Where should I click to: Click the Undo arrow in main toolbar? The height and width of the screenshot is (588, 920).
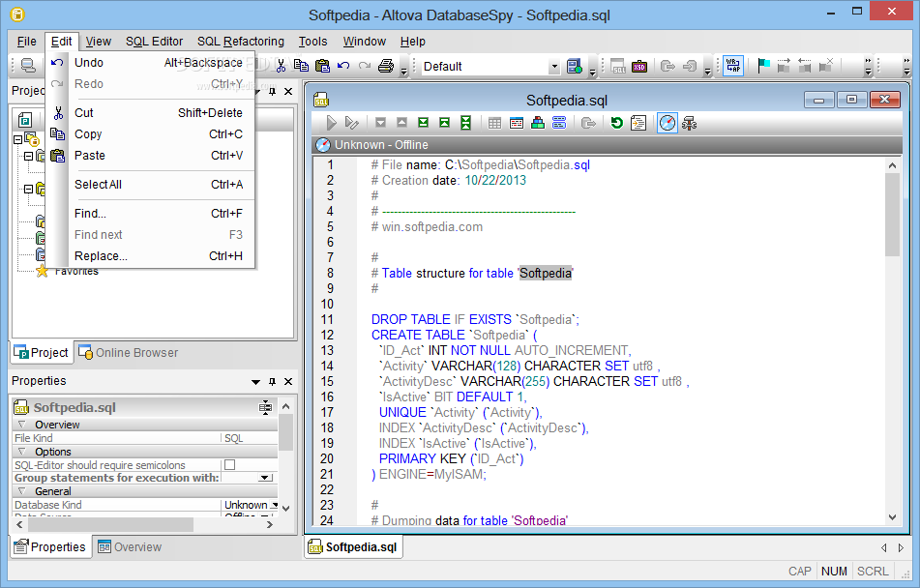pos(343,66)
